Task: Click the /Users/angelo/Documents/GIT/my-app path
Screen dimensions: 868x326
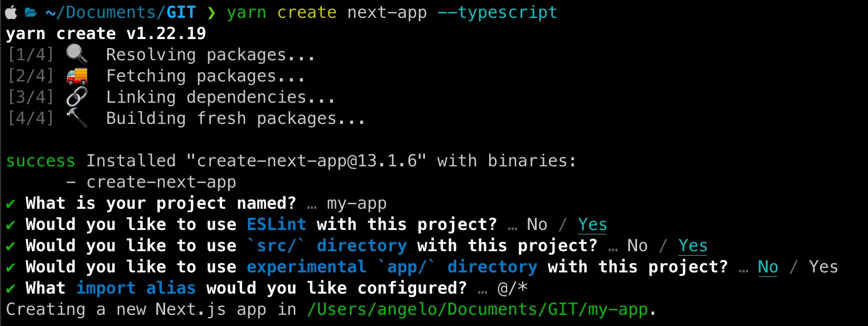Action: [x=478, y=310]
